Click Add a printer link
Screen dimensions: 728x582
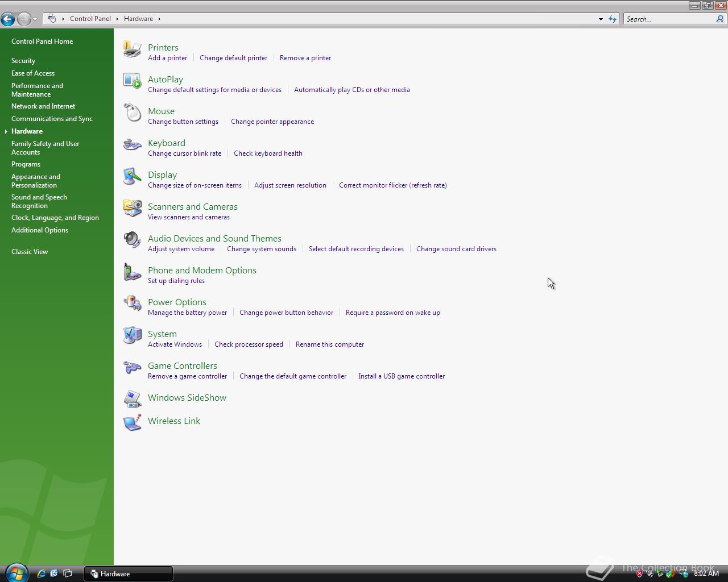point(167,58)
